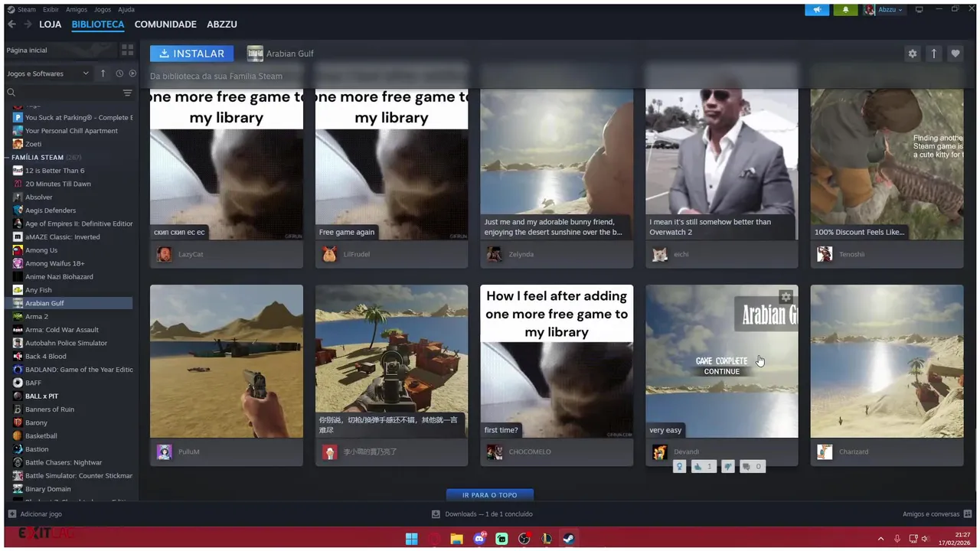The image size is (980, 551).
Task: Click the back navigation arrow
Action: (x=11, y=24)
